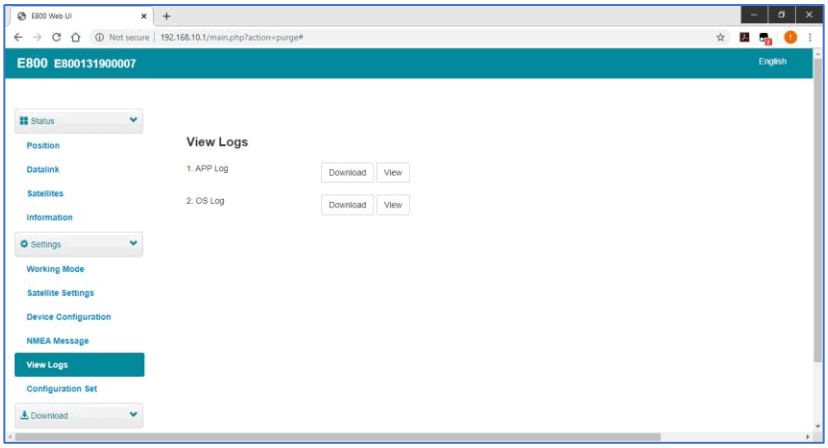
Task: Click the Settings gear icon
Action: tap(24, 244)
